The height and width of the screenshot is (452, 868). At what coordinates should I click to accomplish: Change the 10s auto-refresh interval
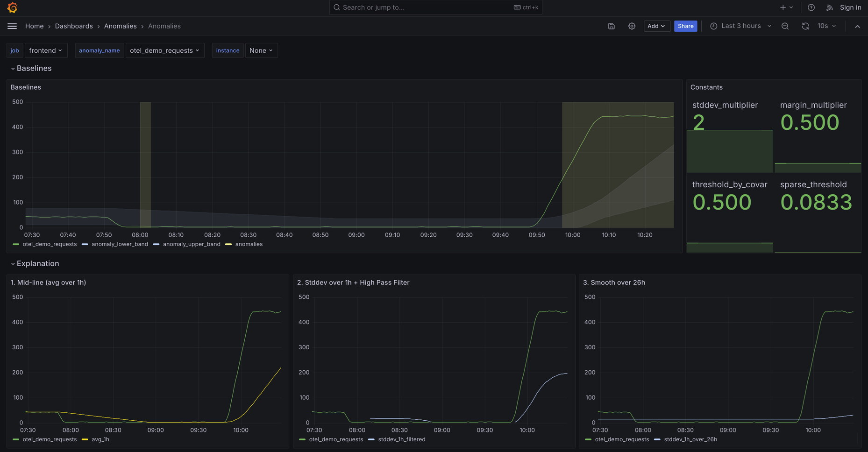pyautogui.click(x=826, y=26)
